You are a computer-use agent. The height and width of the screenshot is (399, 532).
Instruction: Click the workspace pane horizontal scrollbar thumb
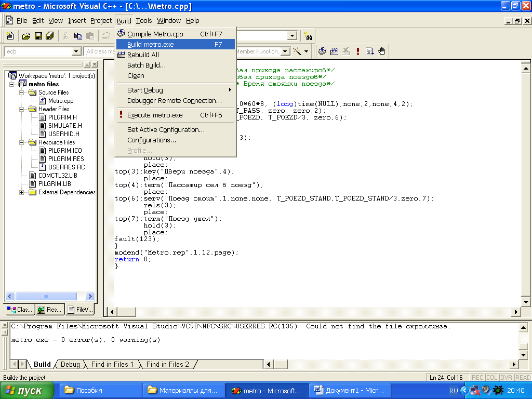pyautogui.click(x=46, y=297)
